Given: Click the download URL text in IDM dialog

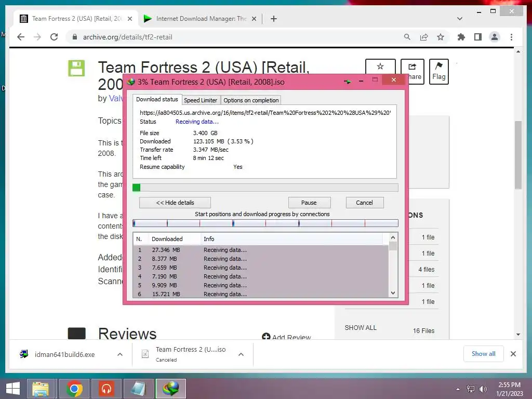Looking at the screenshot, I should (265, 112).
